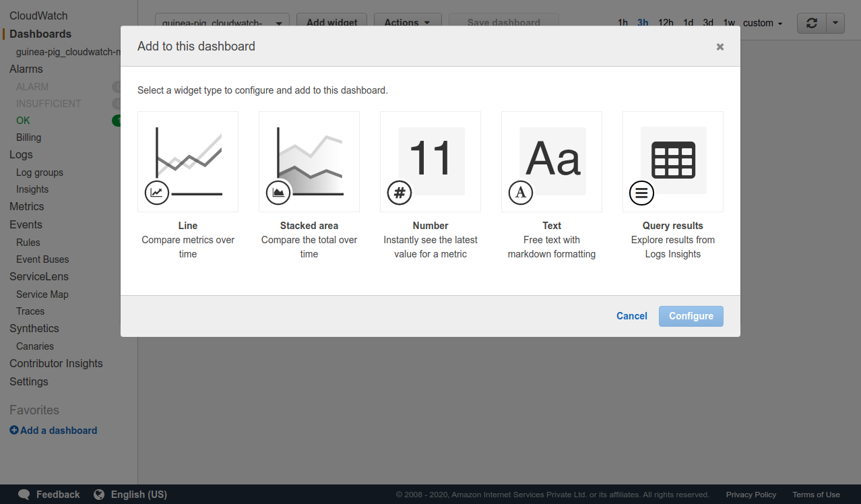Pick the Number widget icon
The image size is (861, 504).
pyautogui.click(x=430, y=162)
